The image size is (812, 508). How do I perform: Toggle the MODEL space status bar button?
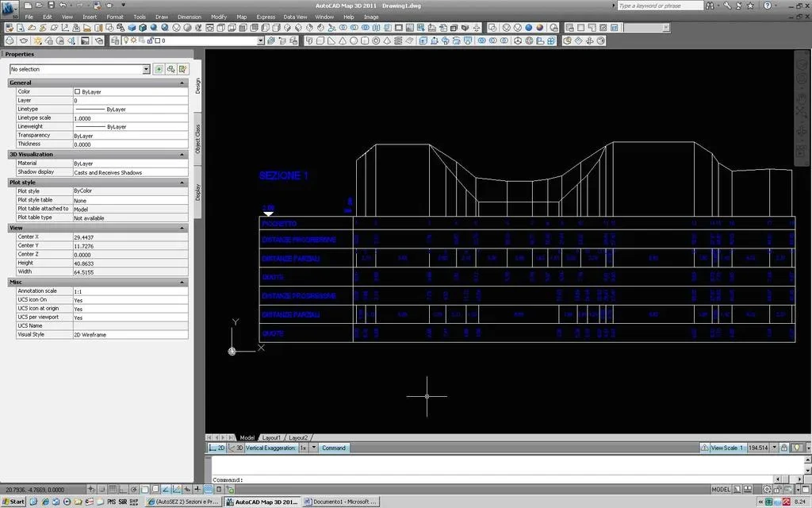tap(721, 490)
